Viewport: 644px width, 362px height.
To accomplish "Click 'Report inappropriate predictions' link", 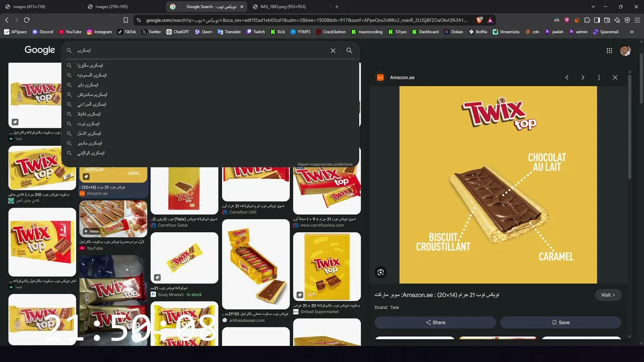I will coord(325,164).
